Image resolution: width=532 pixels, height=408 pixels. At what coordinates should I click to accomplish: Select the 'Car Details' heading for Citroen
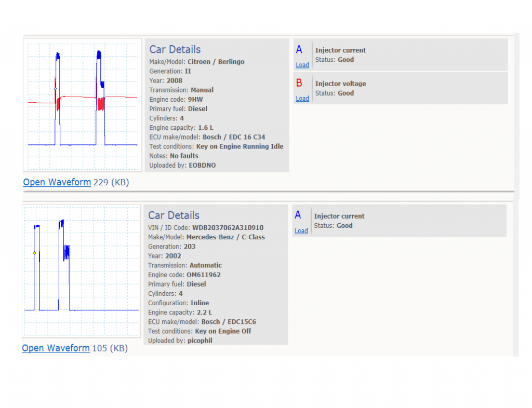pyautogui.click(x=175, y=49)
